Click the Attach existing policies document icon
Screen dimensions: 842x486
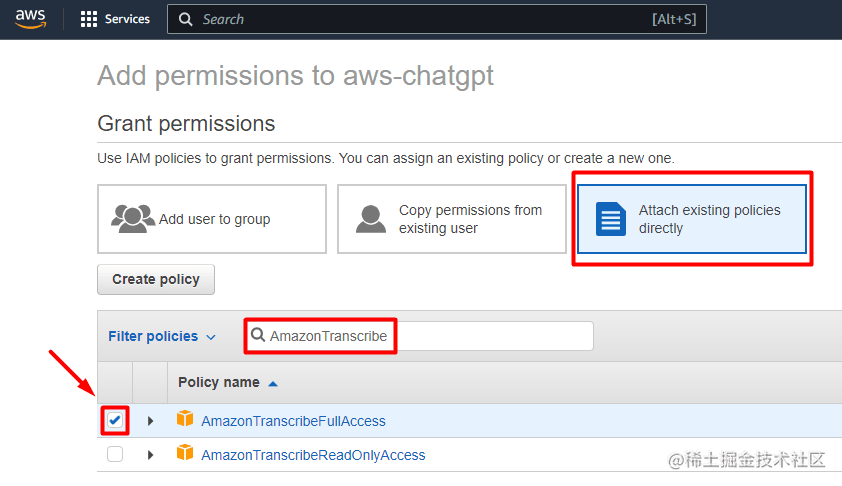[x=610, y=218]
